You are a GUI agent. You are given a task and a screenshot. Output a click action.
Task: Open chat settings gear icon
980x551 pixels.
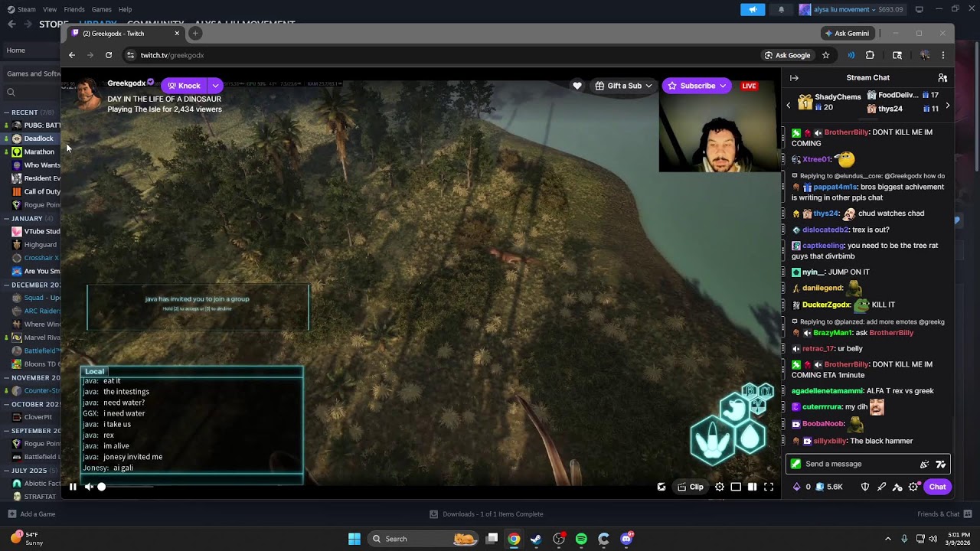913,487
